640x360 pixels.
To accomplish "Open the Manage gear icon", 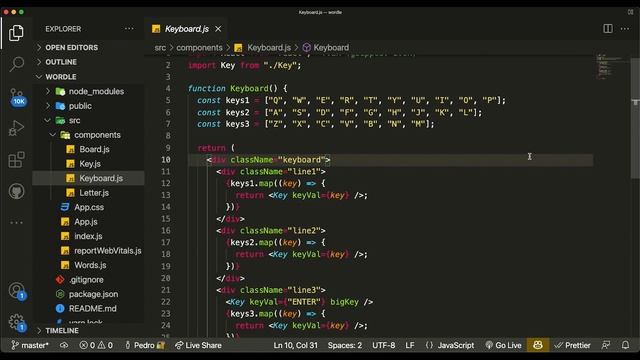I will coord(17,322).
